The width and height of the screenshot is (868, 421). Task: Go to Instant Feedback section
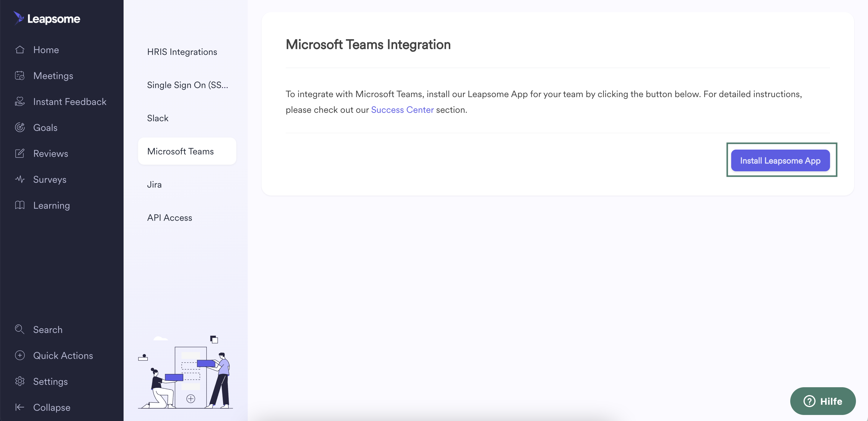[70, 101]
